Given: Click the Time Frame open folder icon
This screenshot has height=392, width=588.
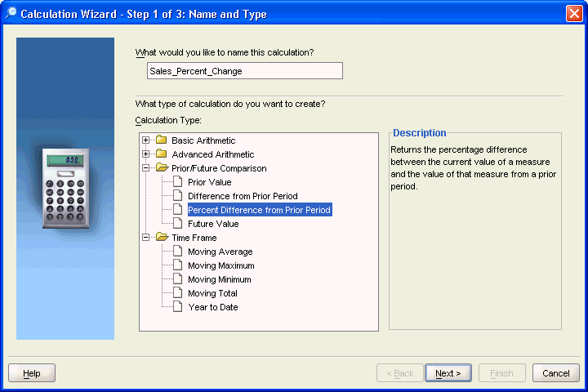Looking at the screenshot, I should (161, 238).
